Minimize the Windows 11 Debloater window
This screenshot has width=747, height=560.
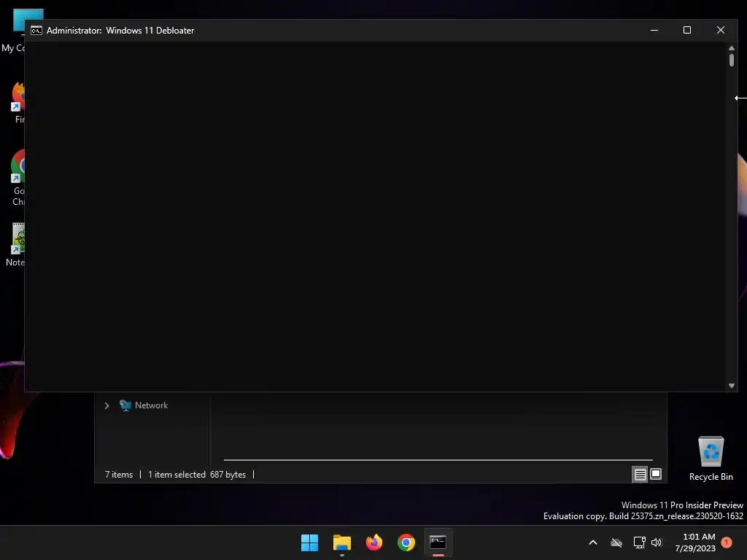pyautogui.click(x=654, y=30)
